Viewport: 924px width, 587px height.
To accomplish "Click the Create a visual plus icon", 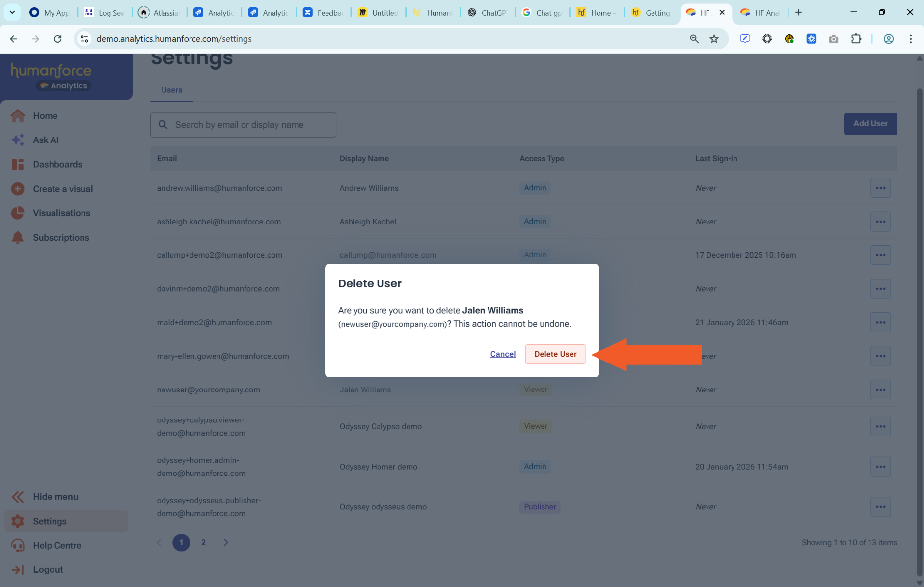I will 18,189.
